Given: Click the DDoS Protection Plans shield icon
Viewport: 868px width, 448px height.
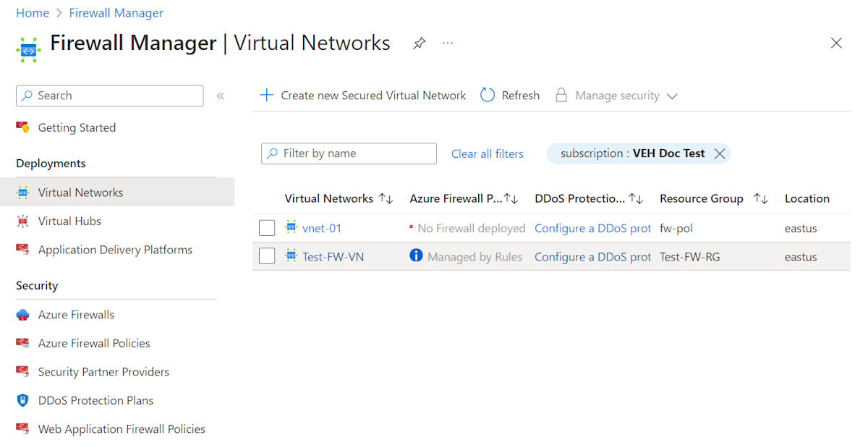Looking at the screenshot, I should [23, 400].
